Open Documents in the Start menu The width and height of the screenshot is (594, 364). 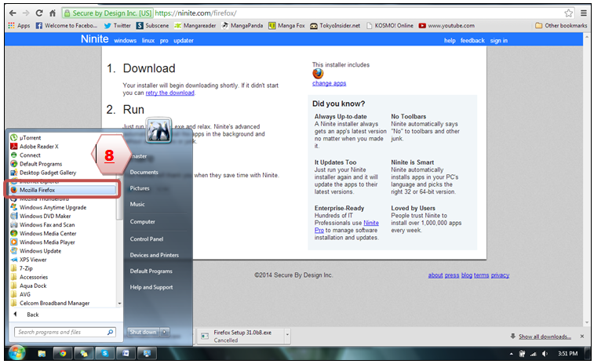[x=144, y=172]
